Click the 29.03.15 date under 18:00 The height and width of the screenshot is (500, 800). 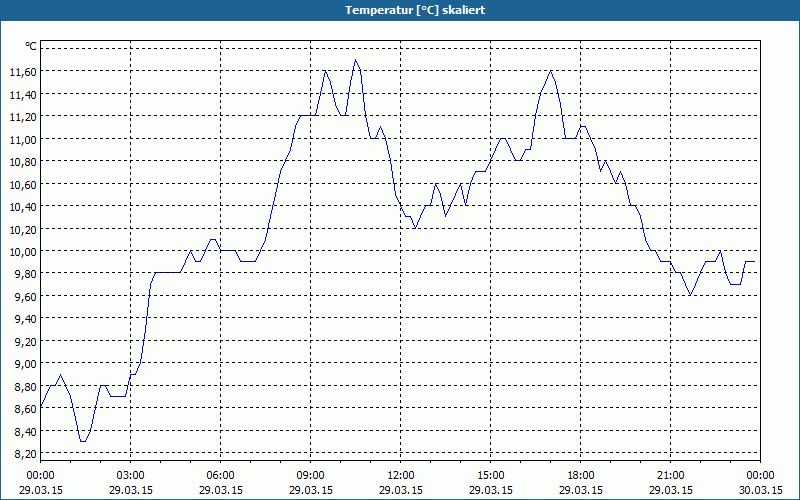[581, 490]
